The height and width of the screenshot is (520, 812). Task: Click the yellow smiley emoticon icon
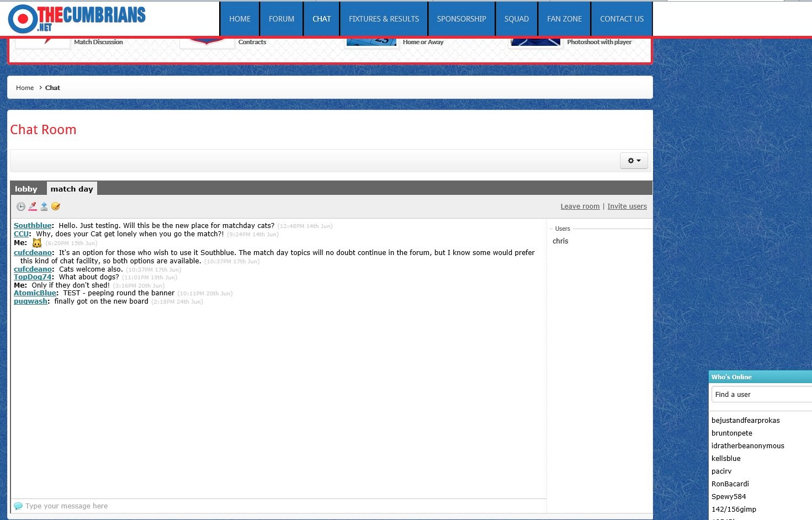click(56, 206)
